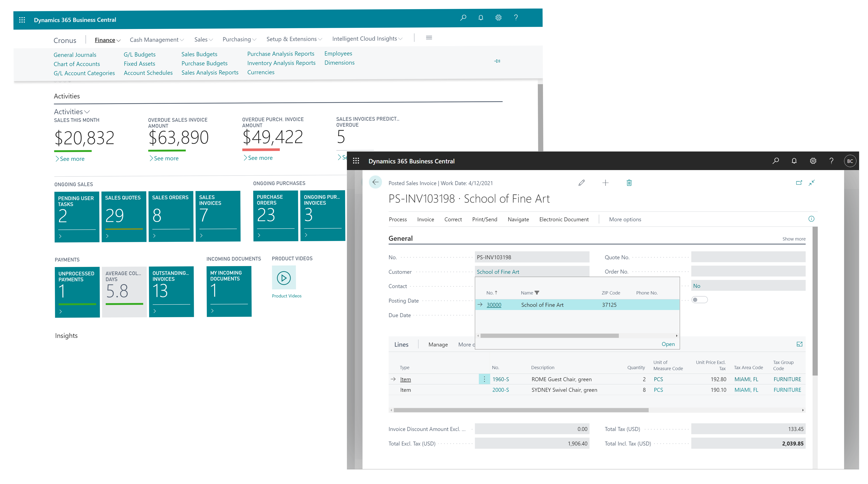Click the pin icon in Finance submenu
This screenshot has height=484, width=868.
click(x=497, y=61)
